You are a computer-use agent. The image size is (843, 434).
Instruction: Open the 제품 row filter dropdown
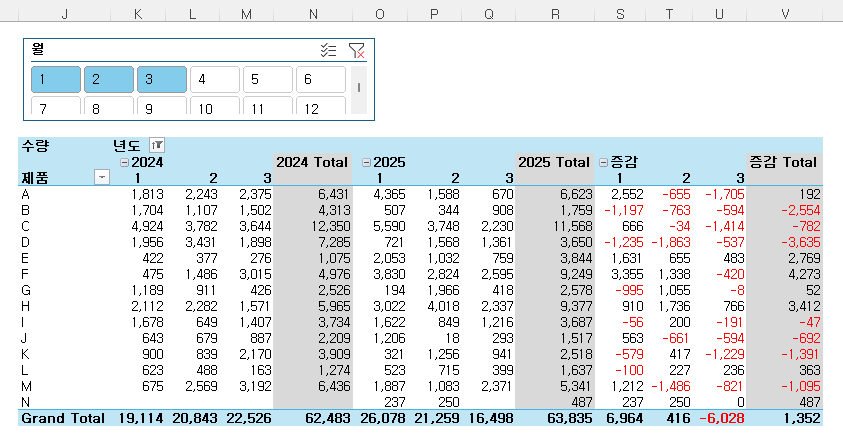(x=102, y=177)
